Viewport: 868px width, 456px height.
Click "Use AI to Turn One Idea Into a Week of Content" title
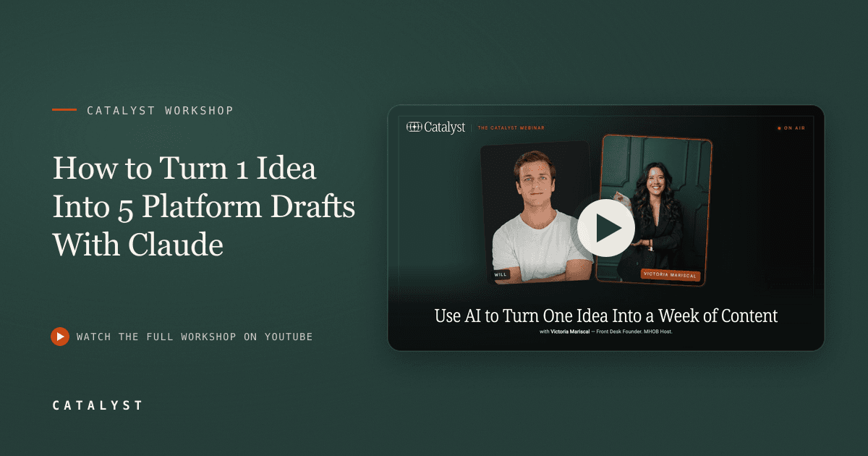[606, 316]
